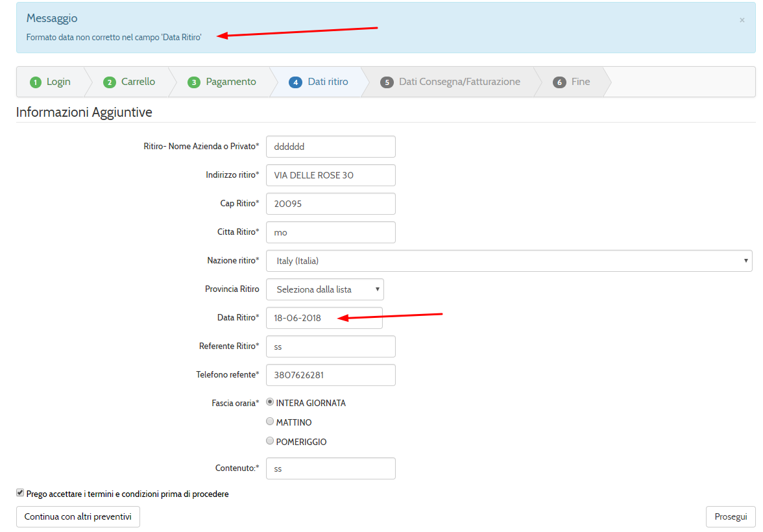763x532 pixels.
Task: Click the step 2 number badge for Carrello
Action: [x=110, y=82]
